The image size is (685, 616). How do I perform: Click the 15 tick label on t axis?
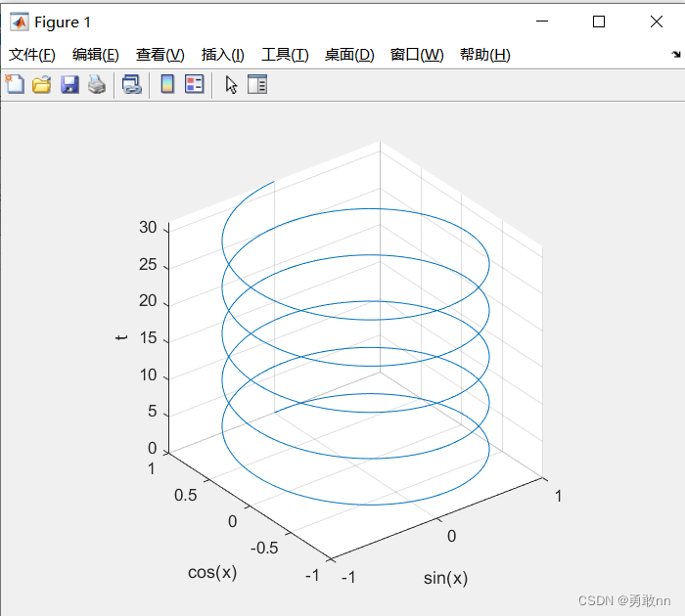148,338
